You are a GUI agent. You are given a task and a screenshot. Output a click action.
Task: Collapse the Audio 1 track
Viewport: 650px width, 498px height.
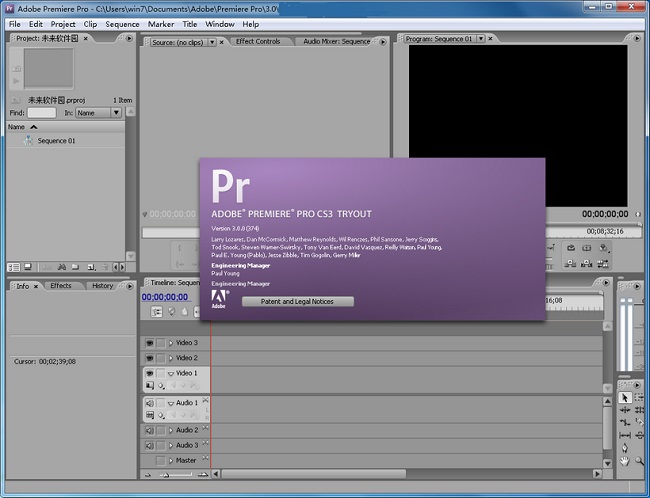[x=171, y=403]
